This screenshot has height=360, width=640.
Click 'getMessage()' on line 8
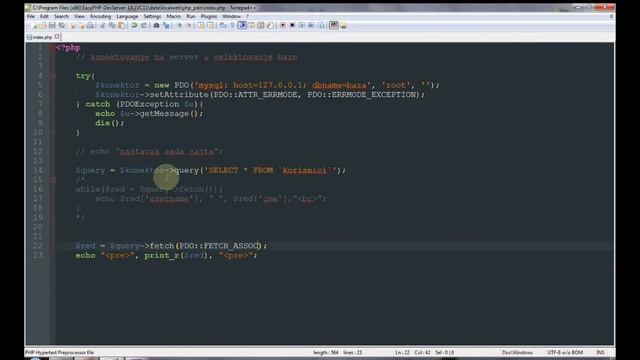[169, 113]
